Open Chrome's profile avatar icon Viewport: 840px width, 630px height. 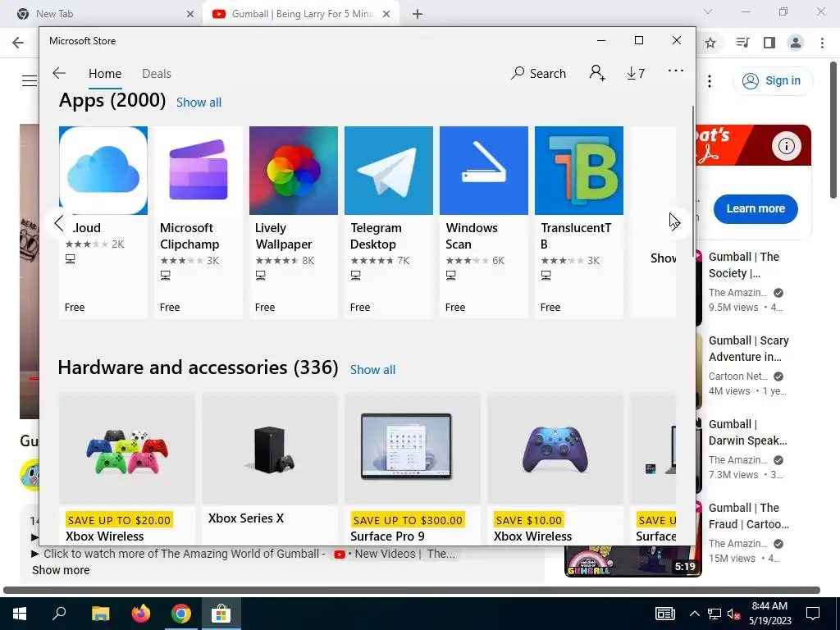point(796,43)
